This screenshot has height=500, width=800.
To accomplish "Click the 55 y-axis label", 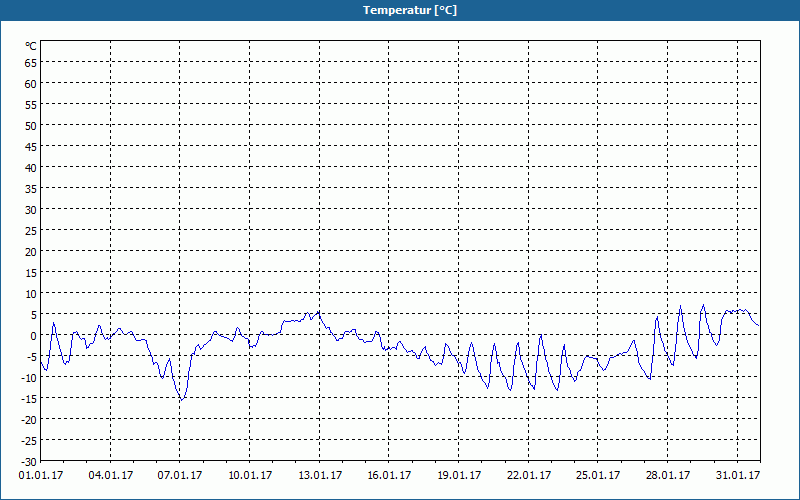I will click(x=31, y=105).
